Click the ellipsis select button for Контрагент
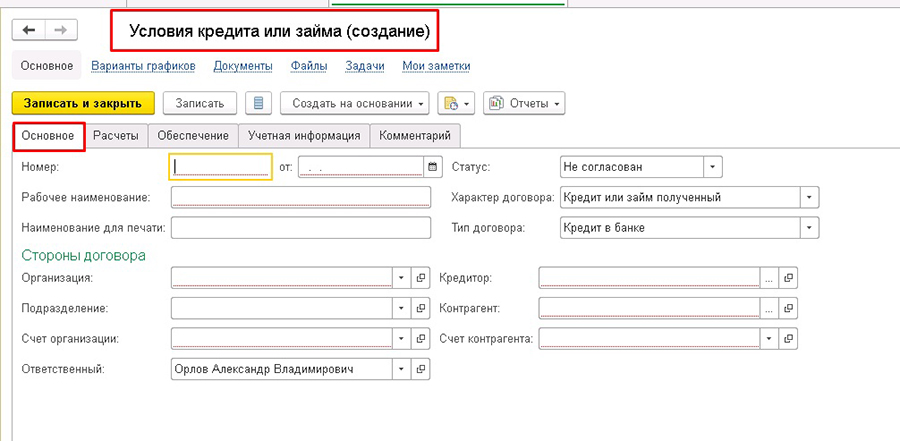 (769, 308)
